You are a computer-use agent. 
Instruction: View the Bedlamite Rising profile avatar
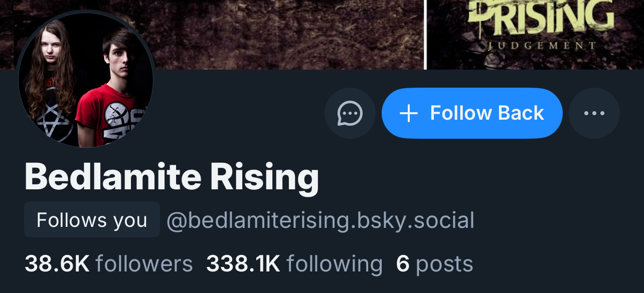click(x=86, y=80)
